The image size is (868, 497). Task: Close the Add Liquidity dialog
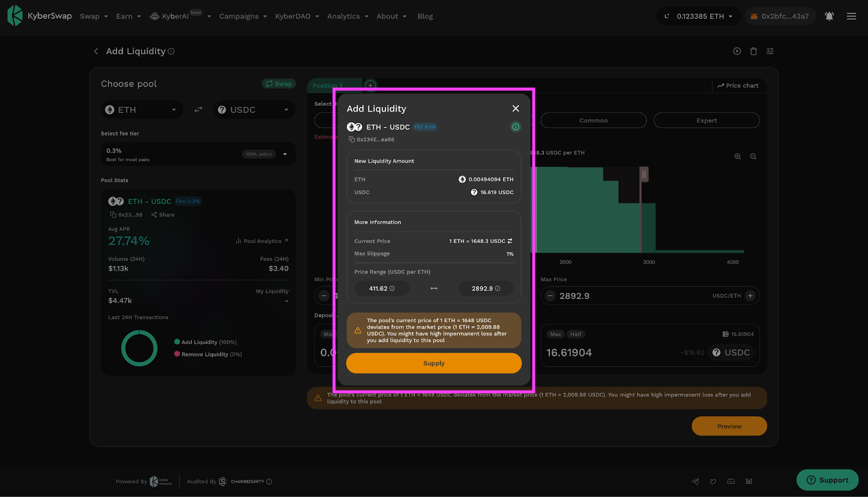click(x=516, y=109)
